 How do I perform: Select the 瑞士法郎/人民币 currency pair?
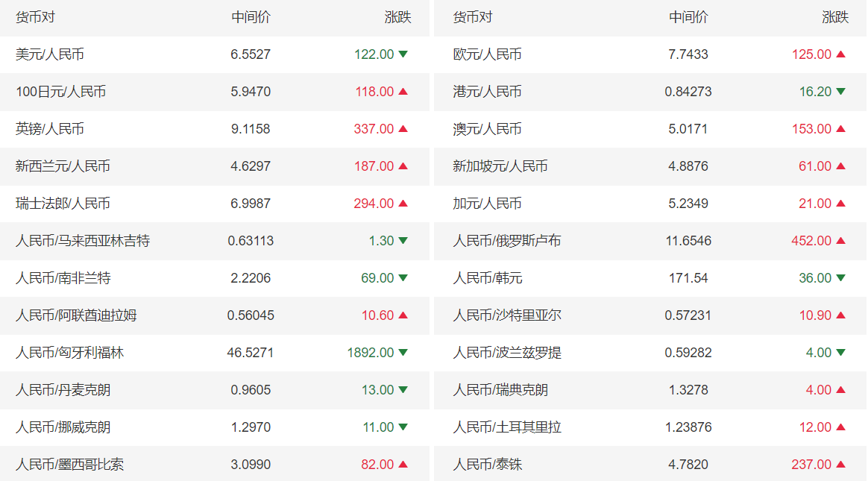63,203
